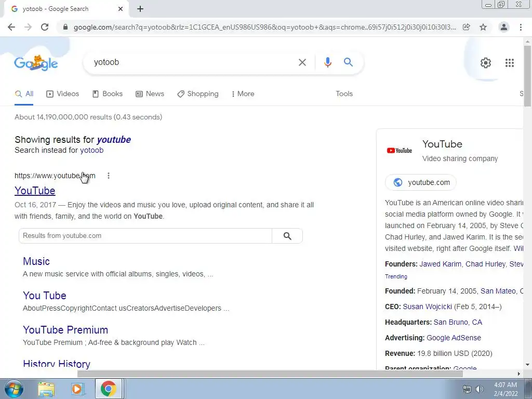Open the History History sitelink
Viewport: 532px width, 399px height.
[57, 364]
